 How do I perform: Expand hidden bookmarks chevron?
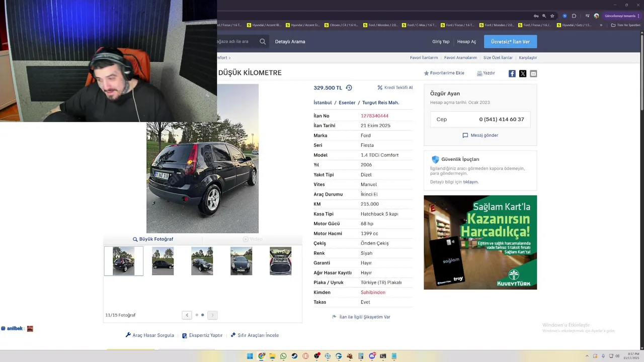point(601,25)
